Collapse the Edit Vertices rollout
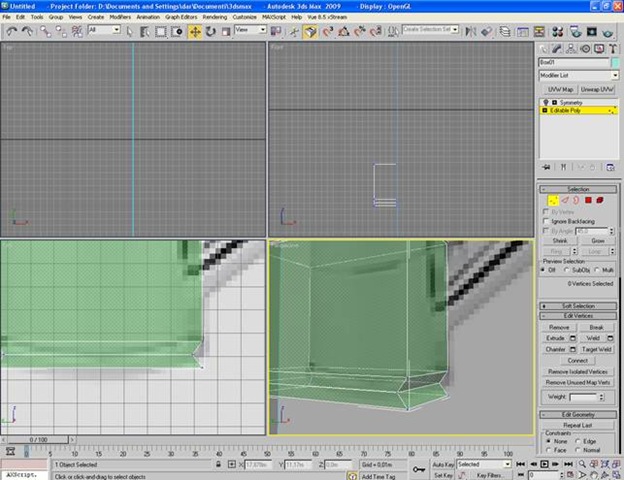 pos(579,315)
